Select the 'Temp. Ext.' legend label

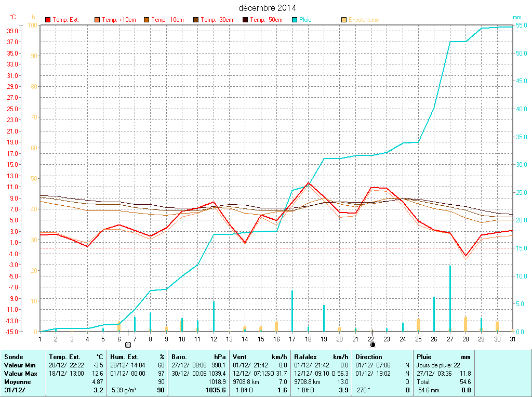(66, 20)
